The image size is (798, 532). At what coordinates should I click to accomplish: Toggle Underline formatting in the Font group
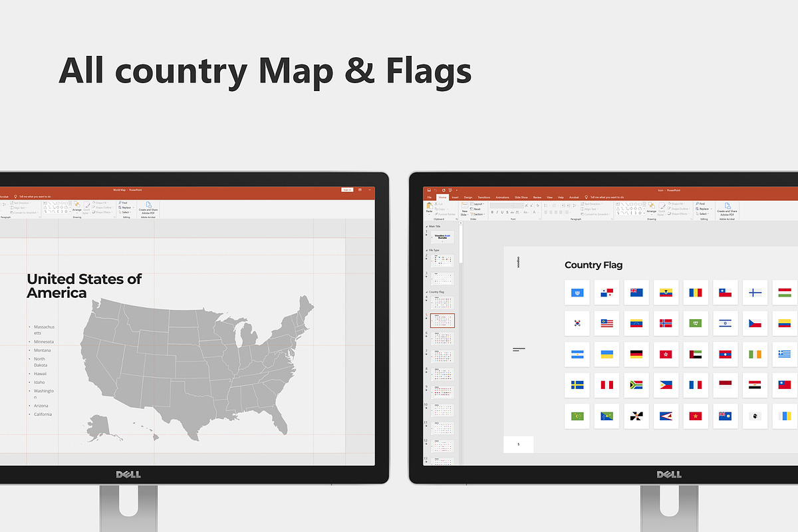pos(502,212)
